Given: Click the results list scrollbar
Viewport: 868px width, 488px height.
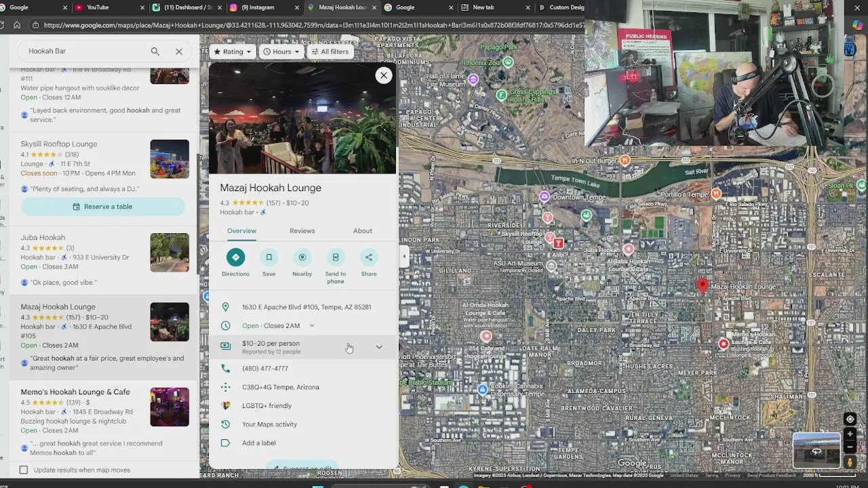Looking at the screenshot, I should pos(198,214).
